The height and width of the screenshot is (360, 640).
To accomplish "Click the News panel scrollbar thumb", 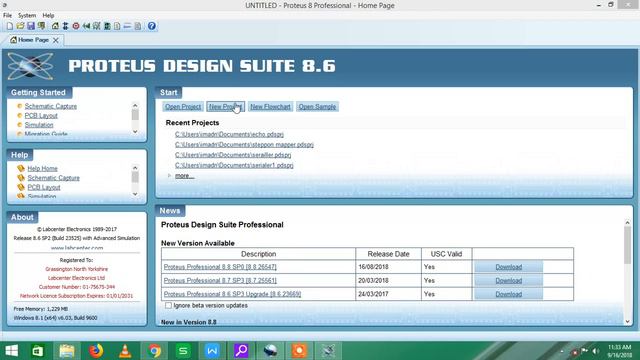I will pos(627,245).
